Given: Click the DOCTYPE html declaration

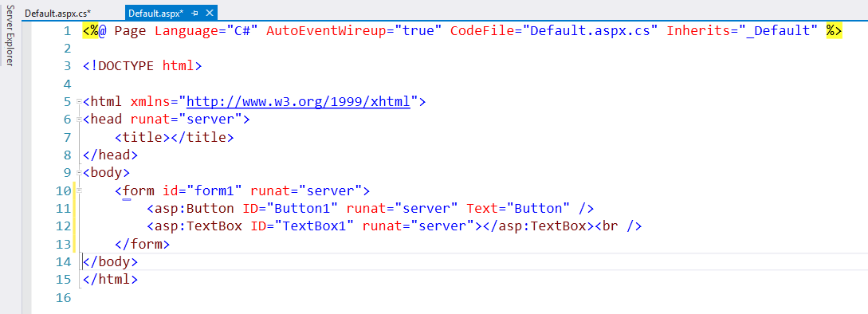Looking at the screenshot, I should [x=142, y=66].
